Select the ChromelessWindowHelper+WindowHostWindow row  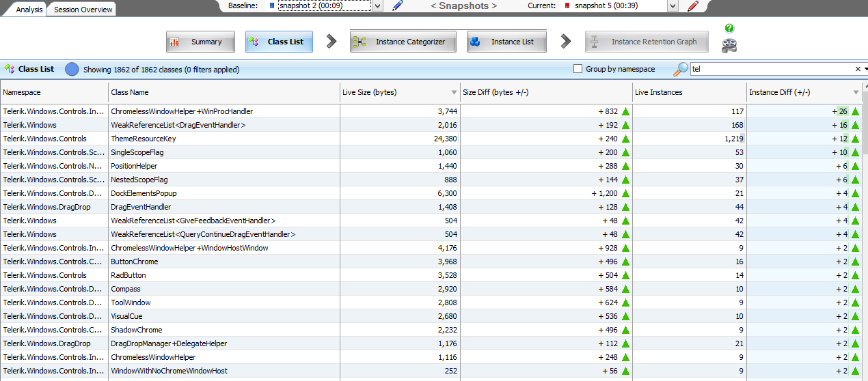click(x=431, y=248)
